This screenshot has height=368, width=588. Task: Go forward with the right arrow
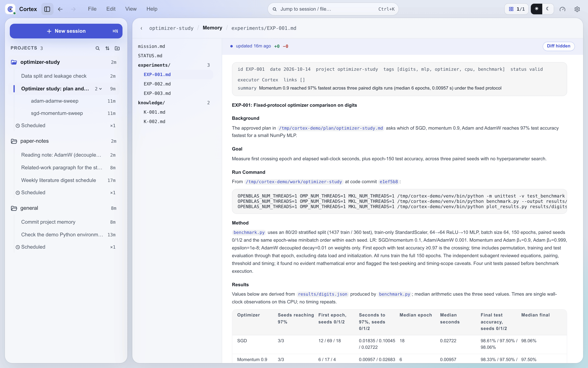(73, 9)
